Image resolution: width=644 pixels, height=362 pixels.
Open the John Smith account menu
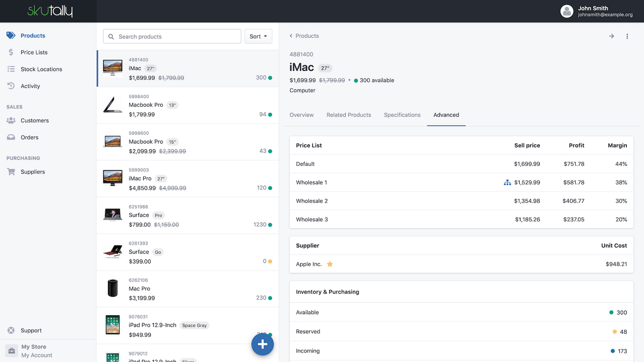(597, 11)
